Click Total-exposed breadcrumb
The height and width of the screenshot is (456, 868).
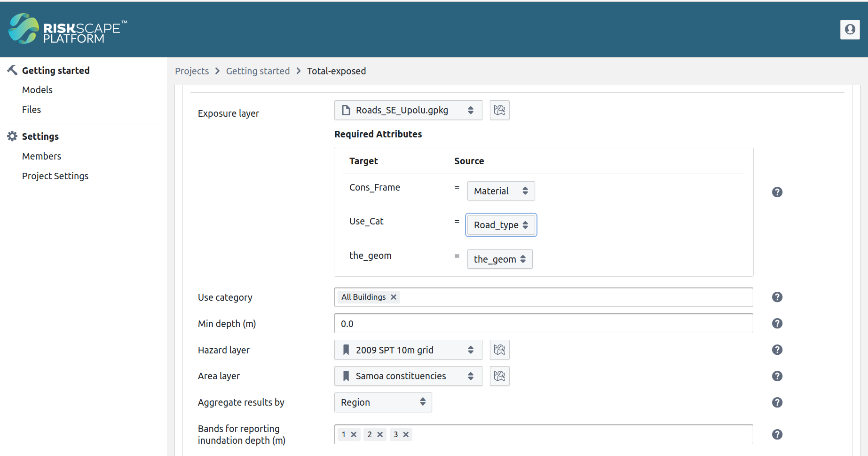336,71
